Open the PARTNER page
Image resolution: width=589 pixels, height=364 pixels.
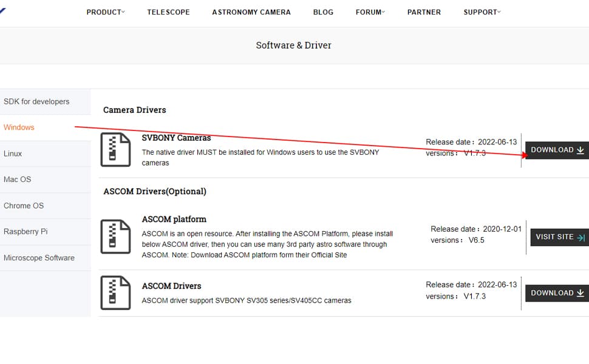pyautogui.click(x=424, y=12)
